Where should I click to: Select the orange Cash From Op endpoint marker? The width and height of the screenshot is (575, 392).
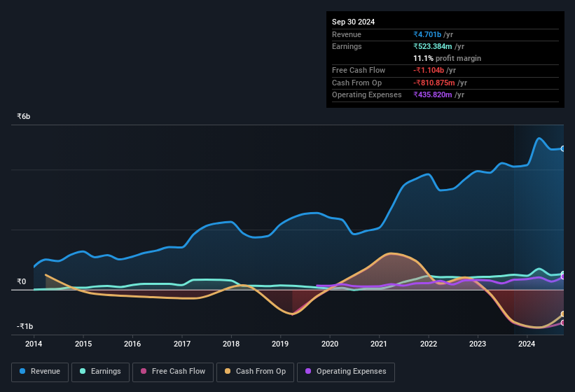563,314
